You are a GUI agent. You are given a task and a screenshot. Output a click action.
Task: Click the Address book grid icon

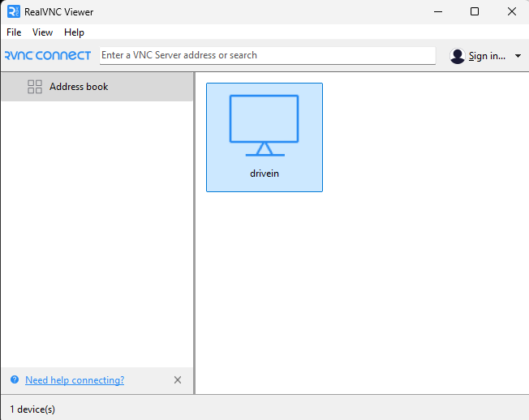coord(35,87)
